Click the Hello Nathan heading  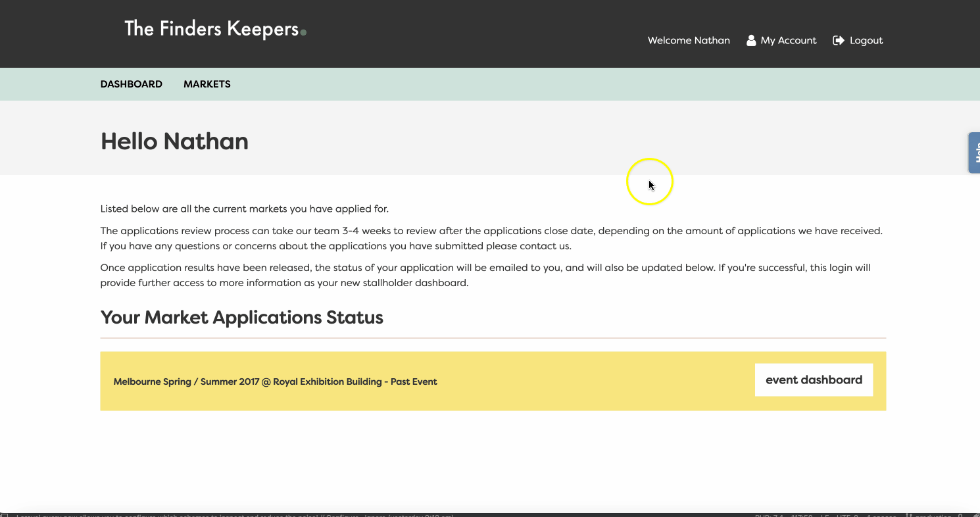coord(174,141)
